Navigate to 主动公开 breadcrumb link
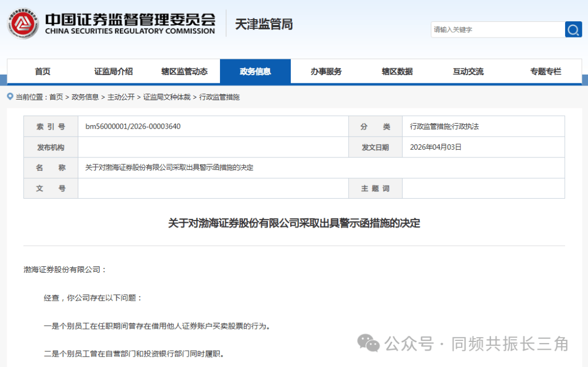Screen dimensions: 588x367 tap(121, 97)
